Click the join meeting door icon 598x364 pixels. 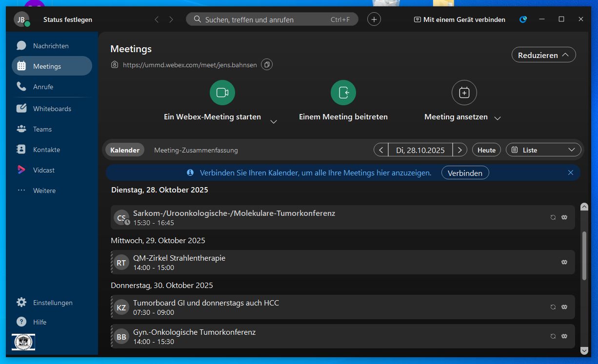pyautogui.click(x=343, y=93)
